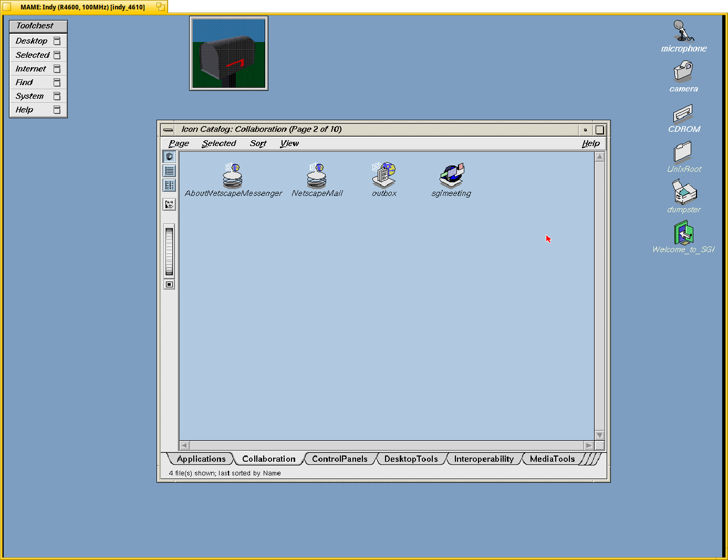Screen dimensions: 728x560
Task: Switch to the Collaboration tab
Action: coord(269,459)
